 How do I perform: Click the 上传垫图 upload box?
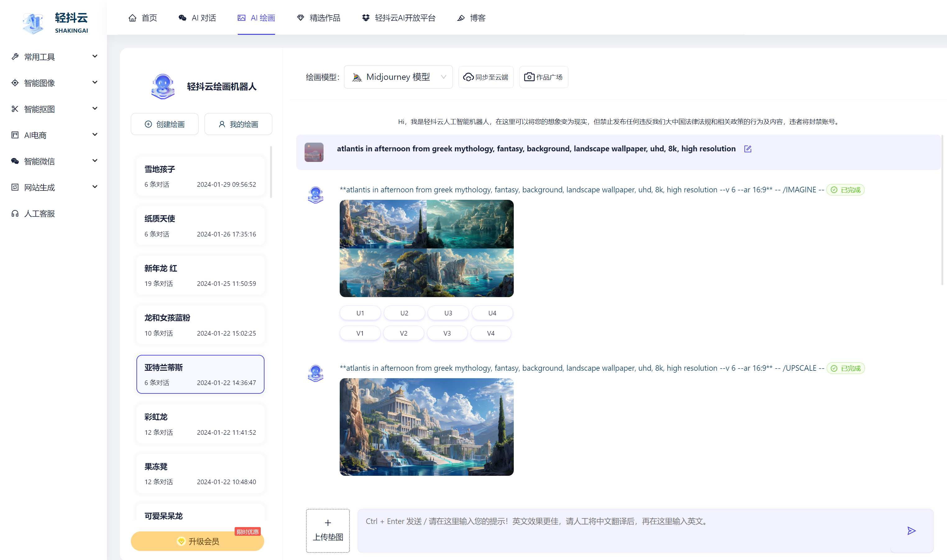pyautogui.click(x=328, y=530)
